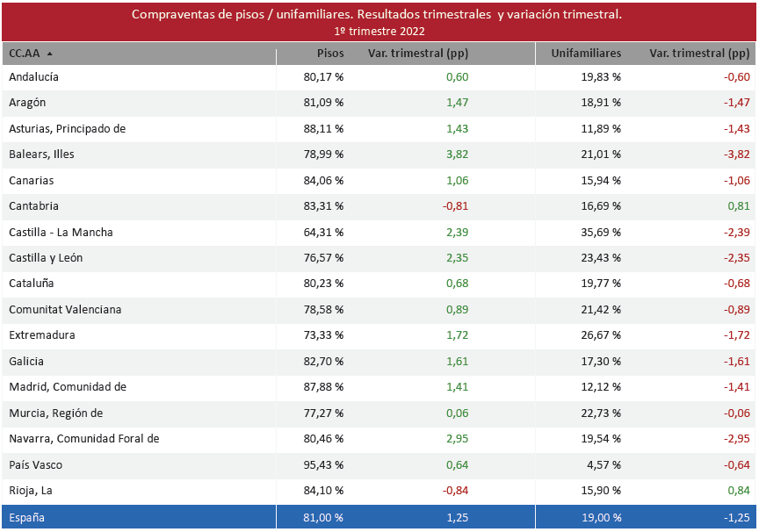Click the Comunitat Valenciana row label
Screen dimensions: 759x532
pyautogui.click(x=65, y=310)
